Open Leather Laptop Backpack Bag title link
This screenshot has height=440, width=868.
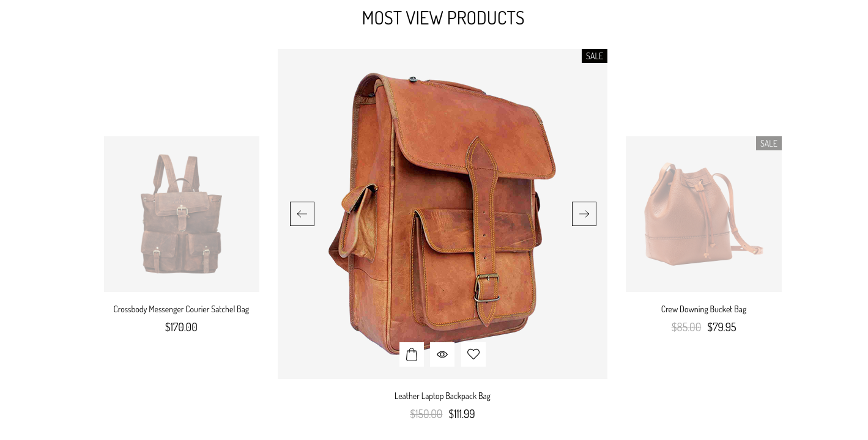coord(442,396)
